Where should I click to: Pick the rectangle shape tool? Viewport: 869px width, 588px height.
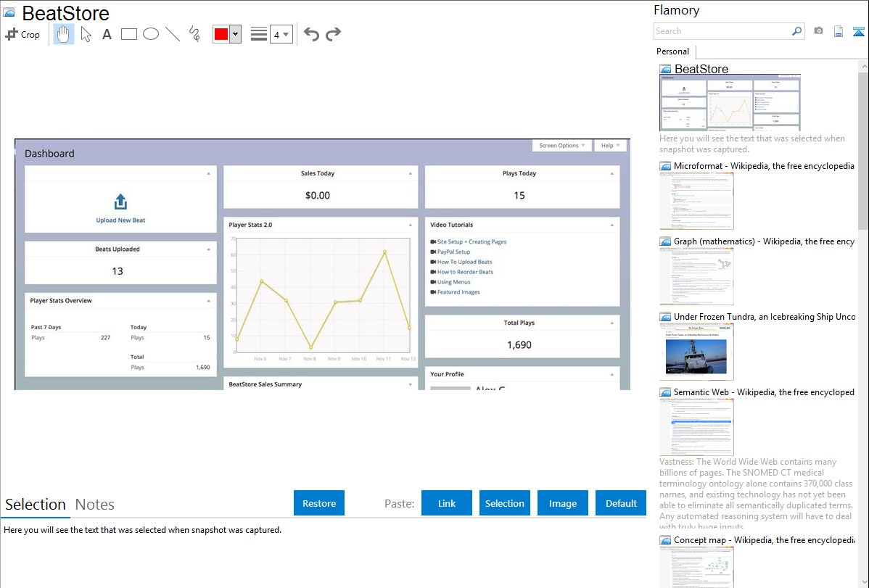coord(129,34)
